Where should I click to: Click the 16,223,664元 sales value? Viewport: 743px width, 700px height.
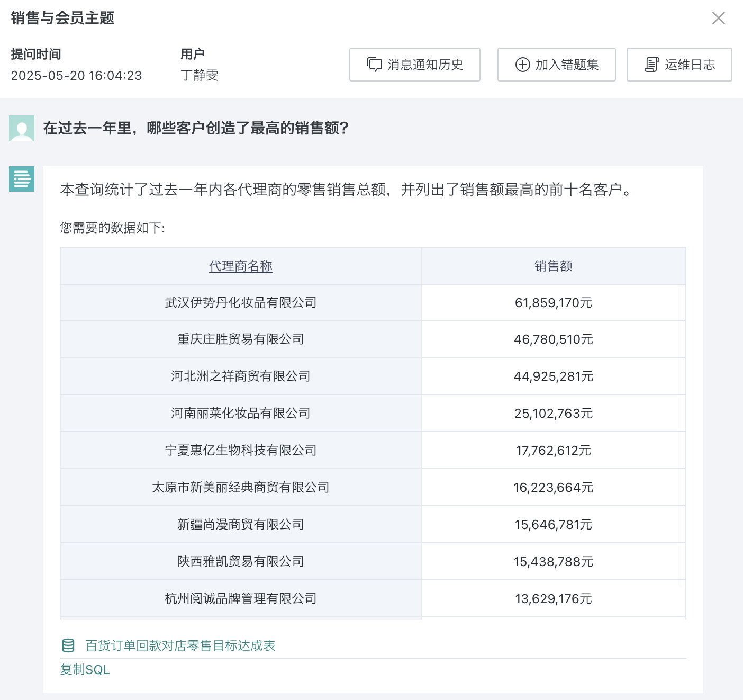point(554,487)
